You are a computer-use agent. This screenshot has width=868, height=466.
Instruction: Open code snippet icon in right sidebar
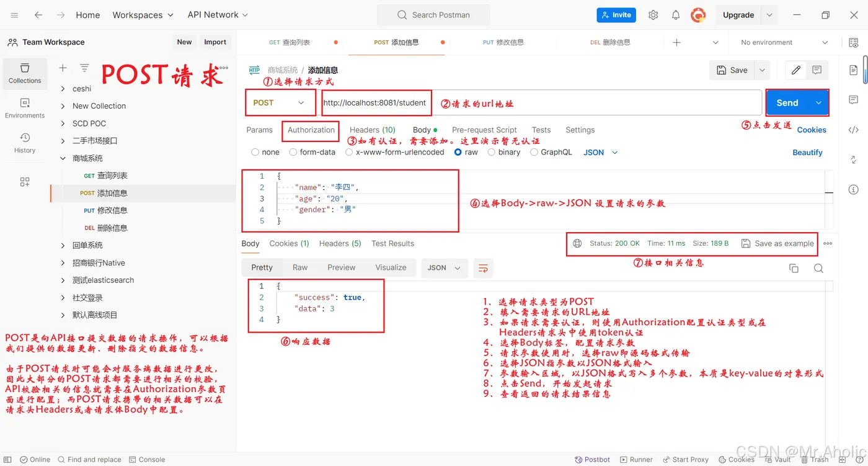[x=854, y=130]
